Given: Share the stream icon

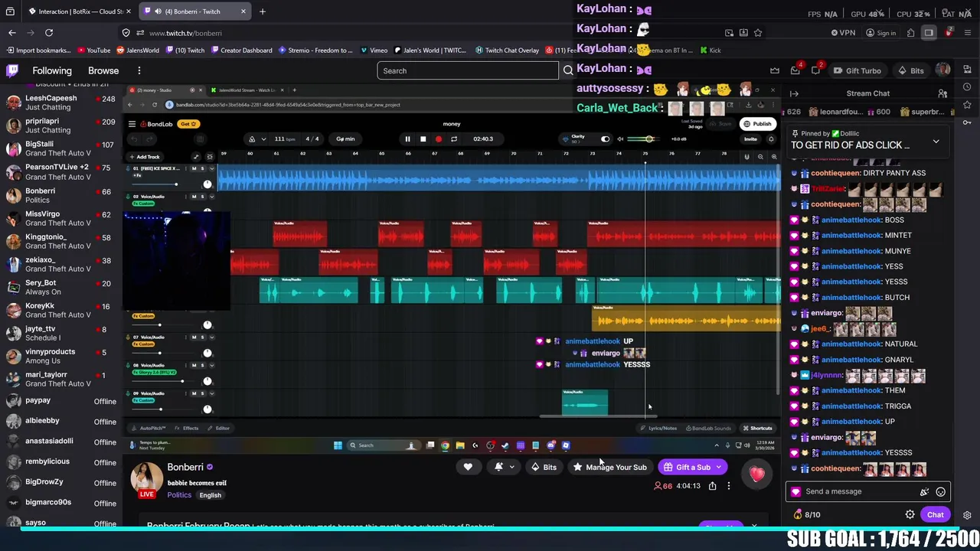Looking at the screenshot, I should (712, 486).
